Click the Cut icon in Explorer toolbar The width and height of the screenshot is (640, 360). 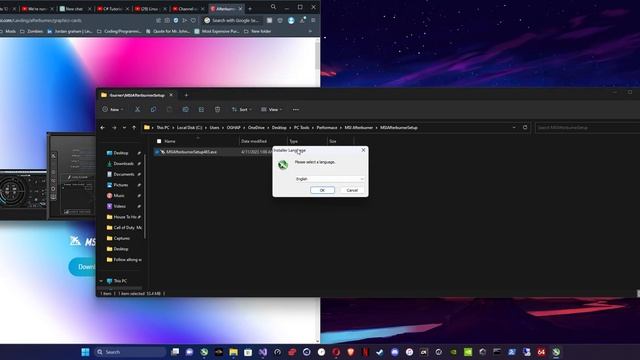tap(137, 109)
